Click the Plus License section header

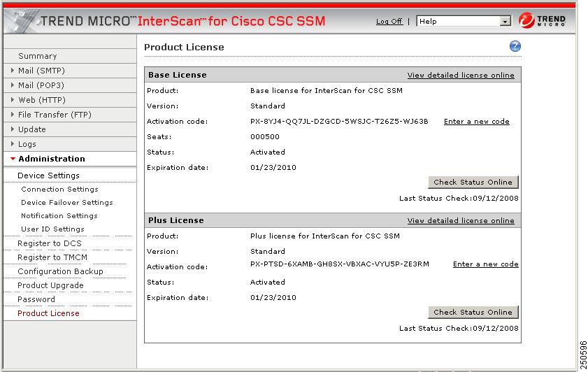click(x=176, y=220)
